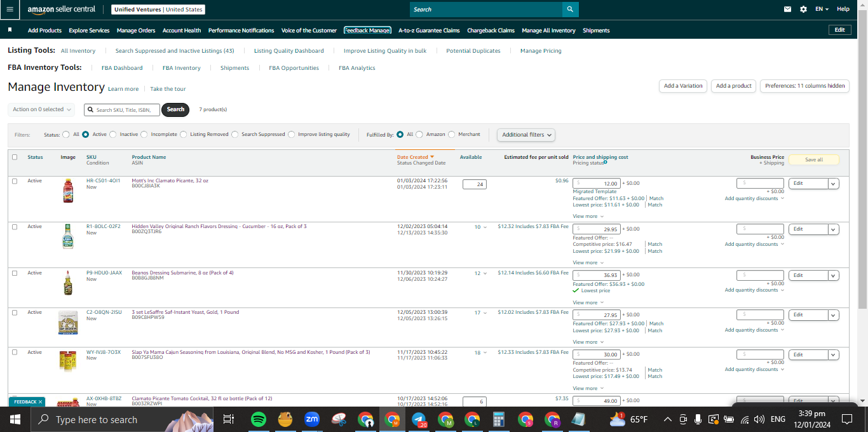Open the Hidden Valley Ranch dressing thumbnail

click(x=68, y=236)
